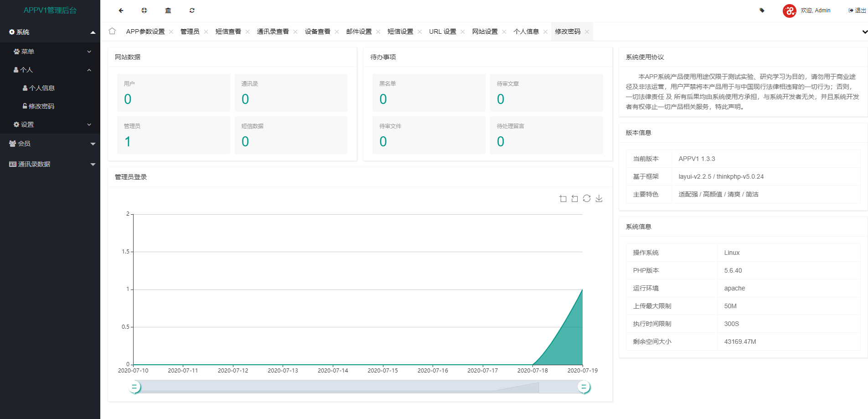Collapse the 个人 sidebar submenu

tap(89, 70)
